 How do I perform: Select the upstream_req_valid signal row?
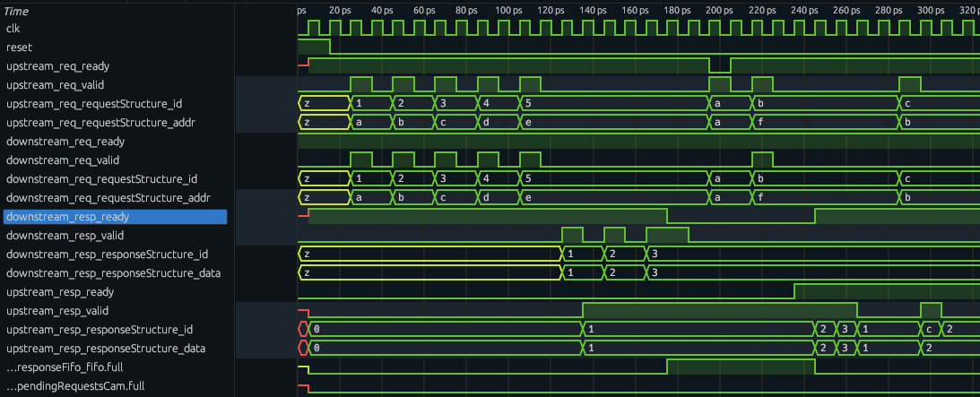pyautogui.click(x=56, y=85)
